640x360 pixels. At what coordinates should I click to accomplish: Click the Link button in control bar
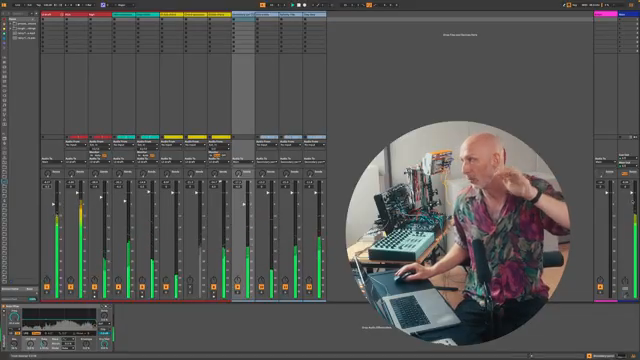pos(18,5)
